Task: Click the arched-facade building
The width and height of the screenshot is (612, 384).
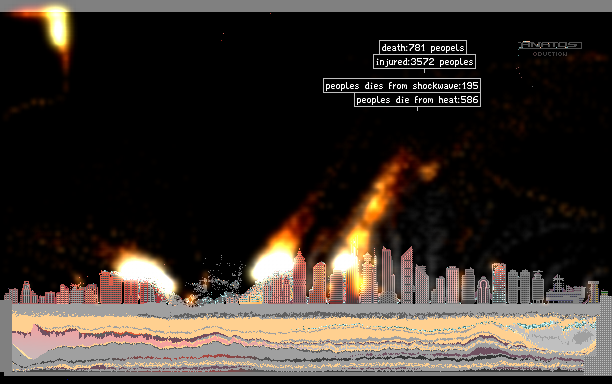Action: pos(483,290)
